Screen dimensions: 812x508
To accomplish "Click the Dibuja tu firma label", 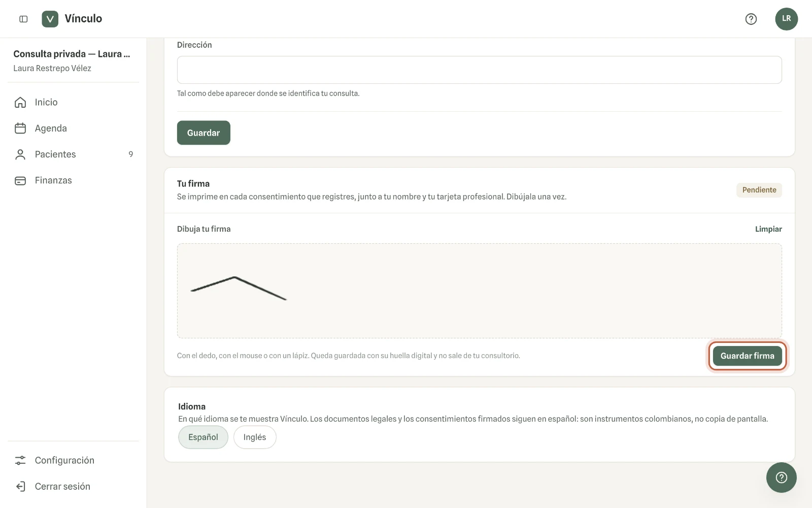I will pos(204,229).
